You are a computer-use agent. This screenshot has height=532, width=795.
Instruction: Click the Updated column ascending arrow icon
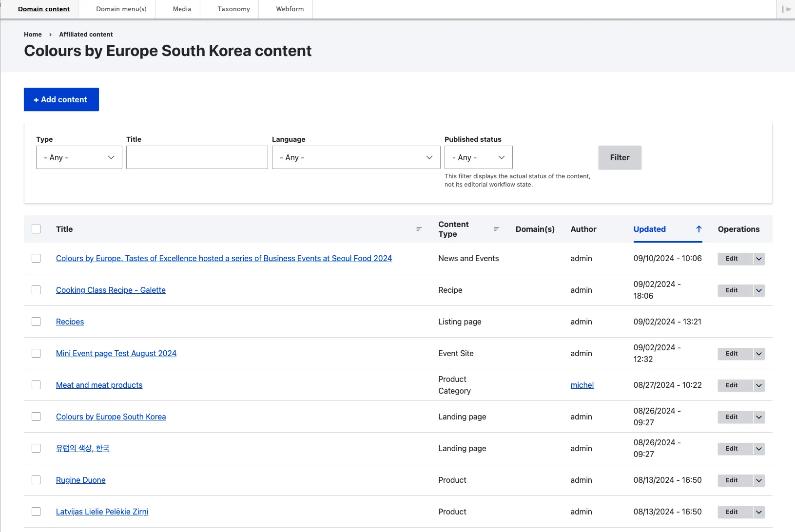click(x=698, y=229)
